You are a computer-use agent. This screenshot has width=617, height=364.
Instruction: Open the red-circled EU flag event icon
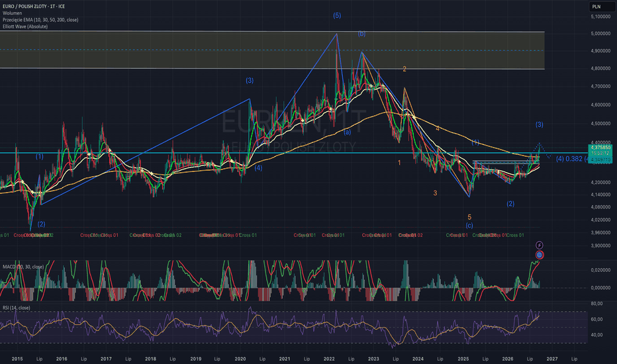point(539,255)
